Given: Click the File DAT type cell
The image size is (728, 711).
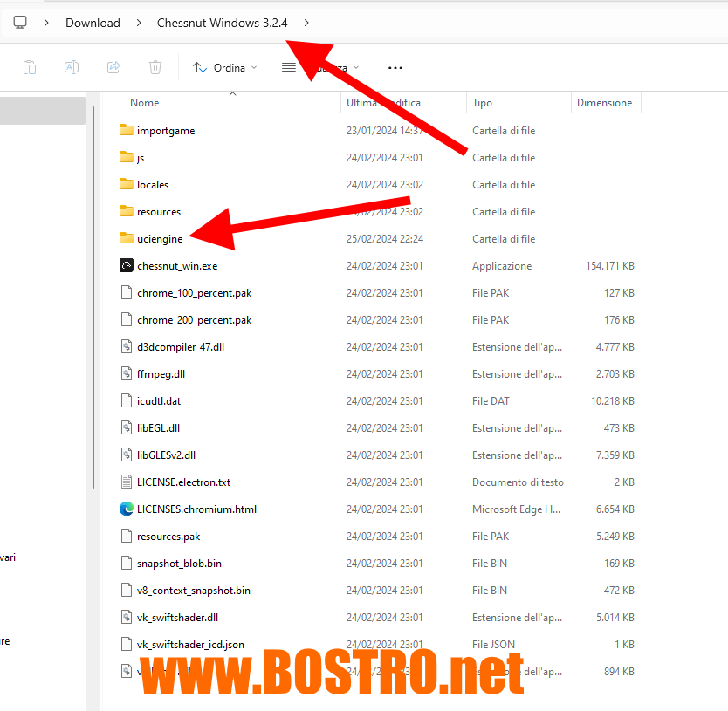Looking at the screenshot, I should click(x=491, y=401).
